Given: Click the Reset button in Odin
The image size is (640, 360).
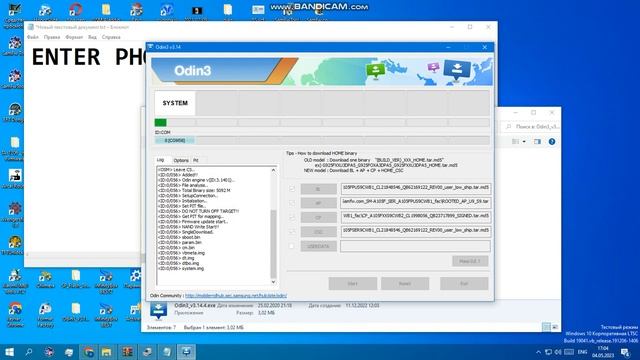Looking at the screenshot, I should point(405,284).
